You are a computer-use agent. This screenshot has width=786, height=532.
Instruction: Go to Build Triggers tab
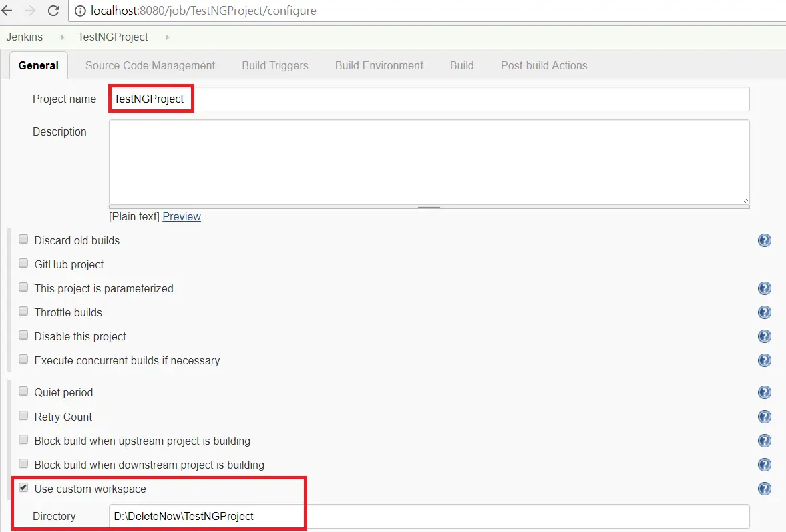pos(275,65)
